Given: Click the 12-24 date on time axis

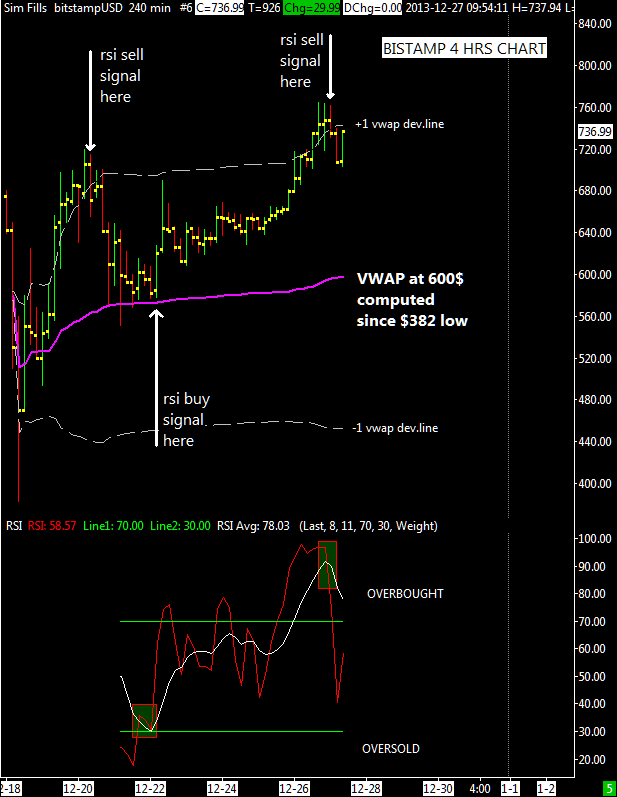Looking at the screenshot, I should click(223, 788).
